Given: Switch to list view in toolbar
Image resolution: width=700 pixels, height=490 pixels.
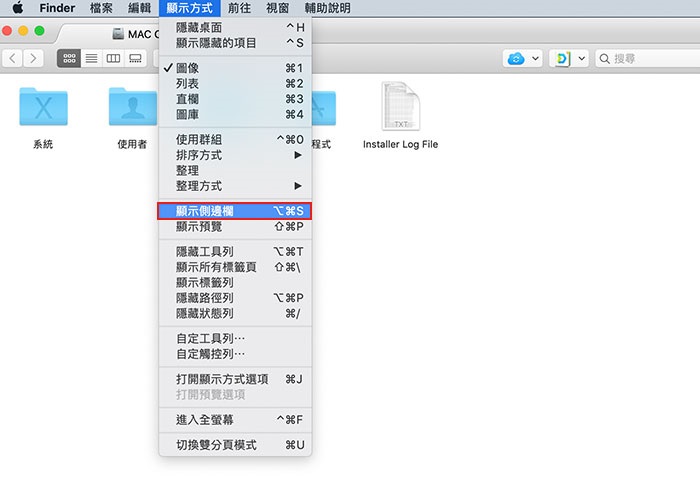Looking at the screenshot, I should click(91, 59).
